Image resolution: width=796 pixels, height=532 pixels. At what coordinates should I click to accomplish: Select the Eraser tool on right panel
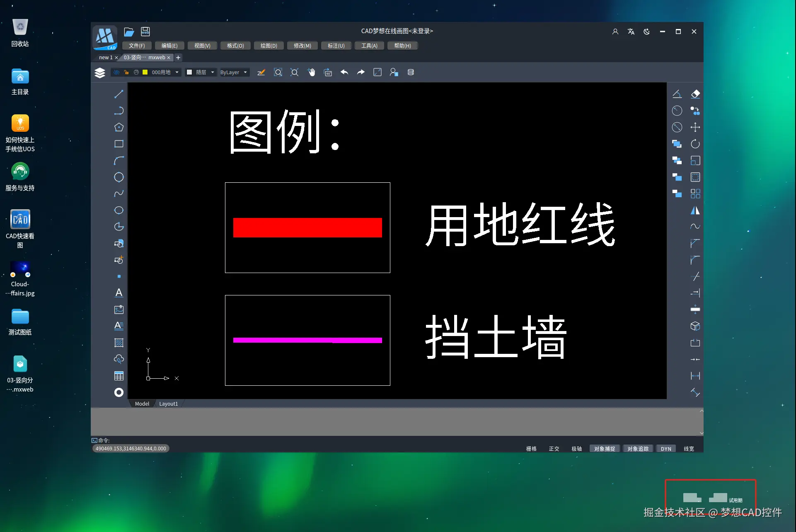click(695, 94)
